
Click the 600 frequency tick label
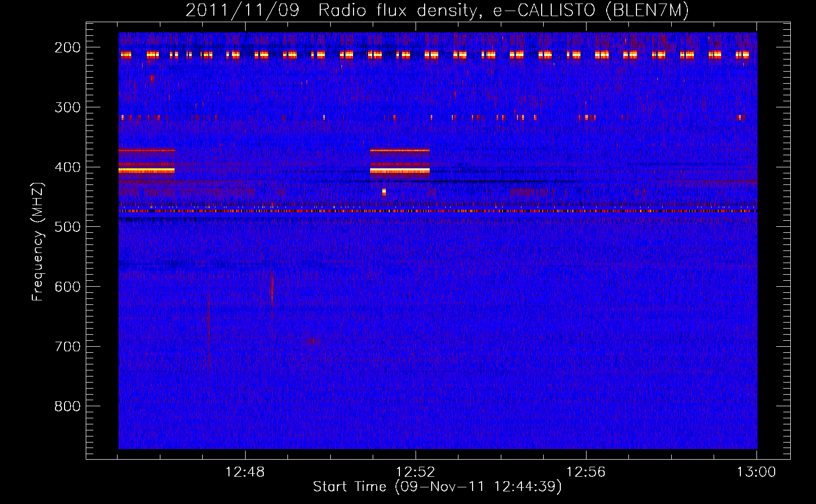point(68,287)
